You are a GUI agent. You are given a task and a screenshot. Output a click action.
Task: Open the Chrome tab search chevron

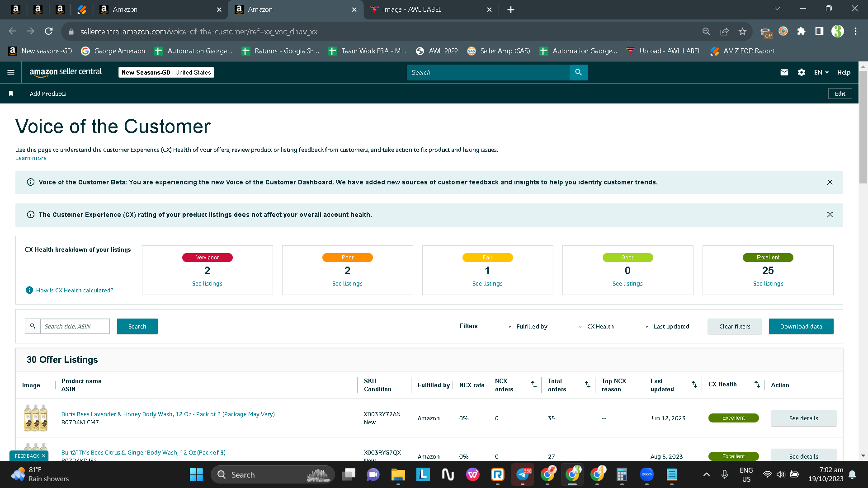point(778,9)
